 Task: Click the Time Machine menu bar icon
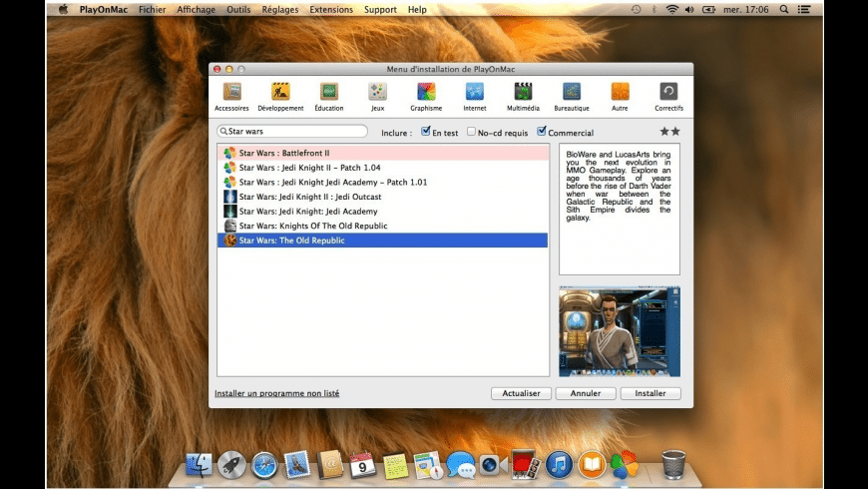point(637,9)
